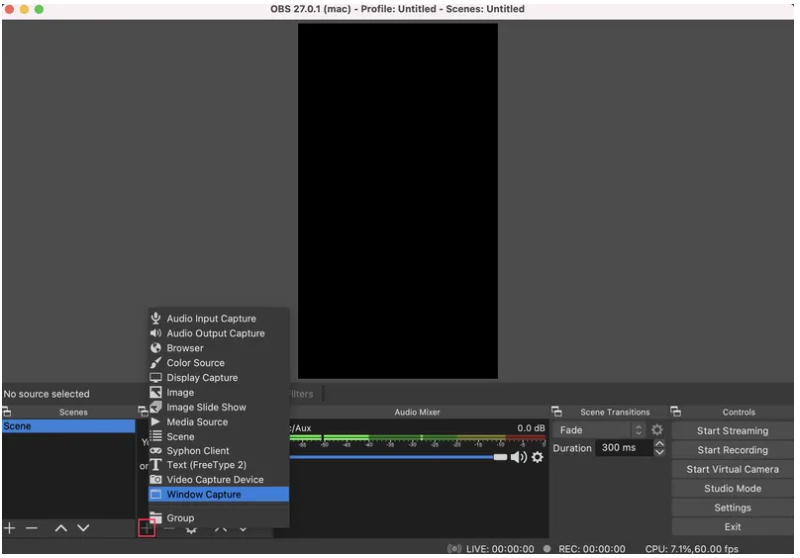
Task: Click the live broadcast status icon
Action: [454, 549]
